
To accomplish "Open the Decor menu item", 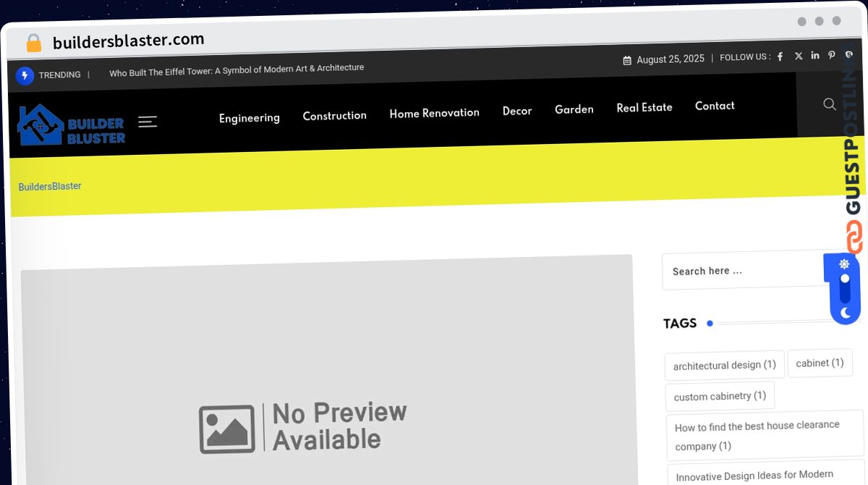I will tap(517, 111).
